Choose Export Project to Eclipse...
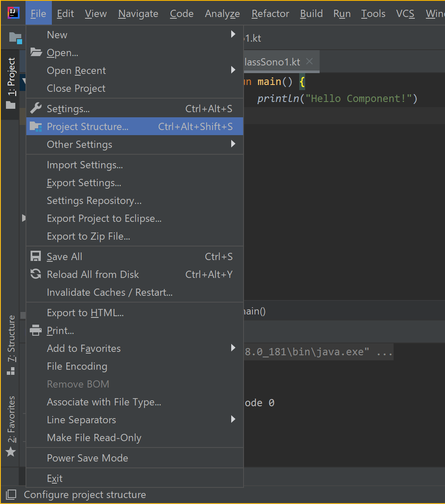 click(135, 218)
